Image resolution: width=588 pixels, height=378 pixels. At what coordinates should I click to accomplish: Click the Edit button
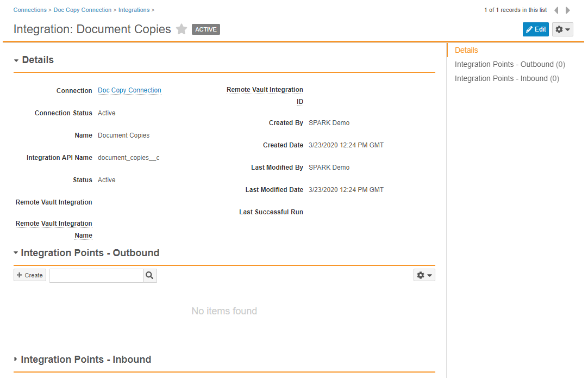coord(535,29)
